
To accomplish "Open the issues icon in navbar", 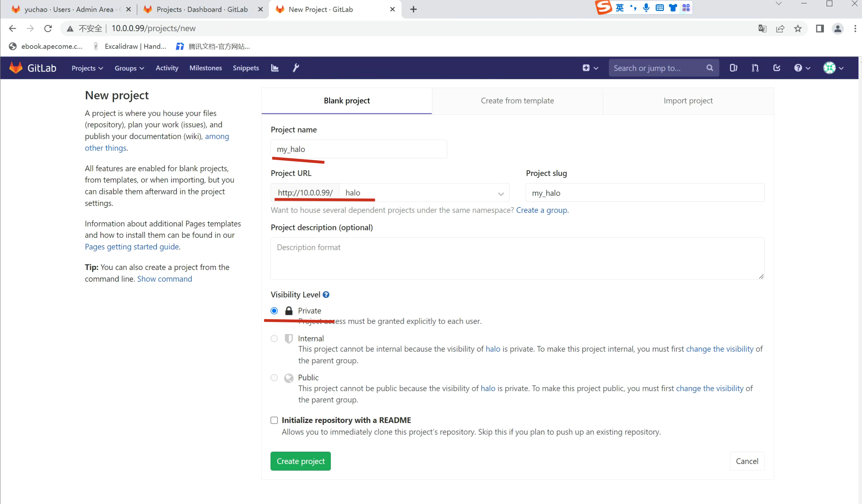I will point(733,68).
